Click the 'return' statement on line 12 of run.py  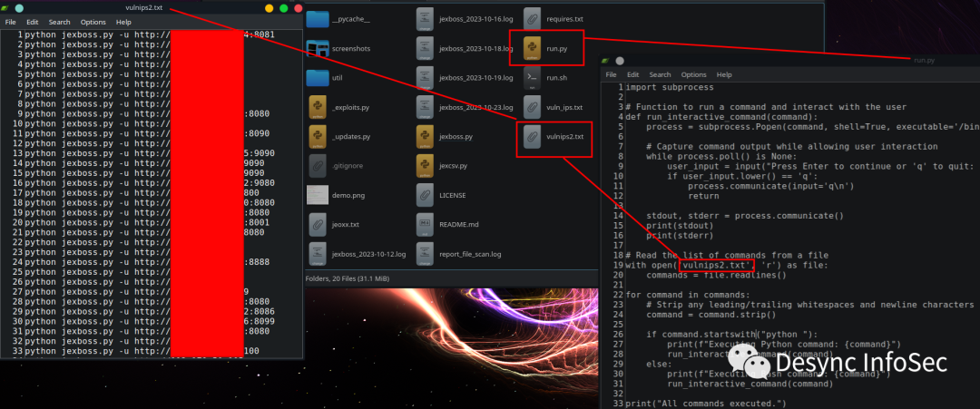click(x=703, y=196)
